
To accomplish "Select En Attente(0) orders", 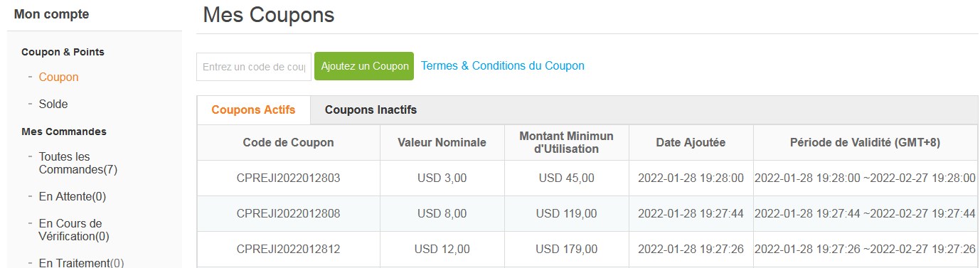I will [x=73, y=196].
